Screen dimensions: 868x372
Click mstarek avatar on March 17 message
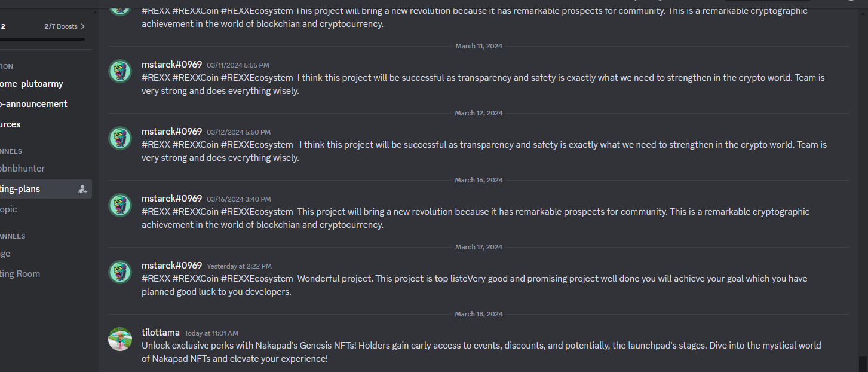click(120, 273)
